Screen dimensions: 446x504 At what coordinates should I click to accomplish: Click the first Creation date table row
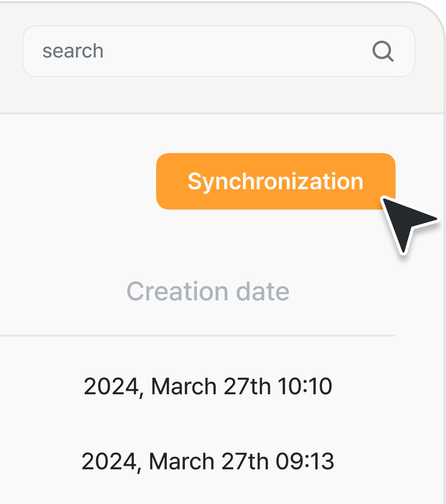(208, 386)
